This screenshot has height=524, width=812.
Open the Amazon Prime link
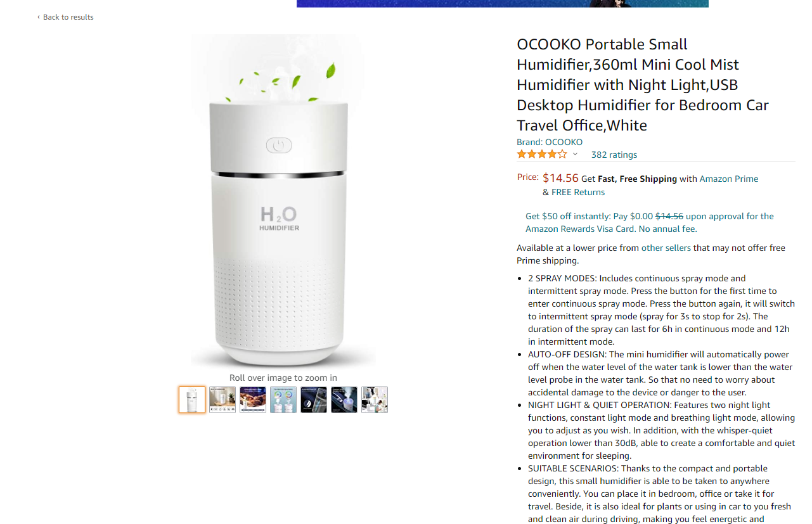tap(729, 179)
